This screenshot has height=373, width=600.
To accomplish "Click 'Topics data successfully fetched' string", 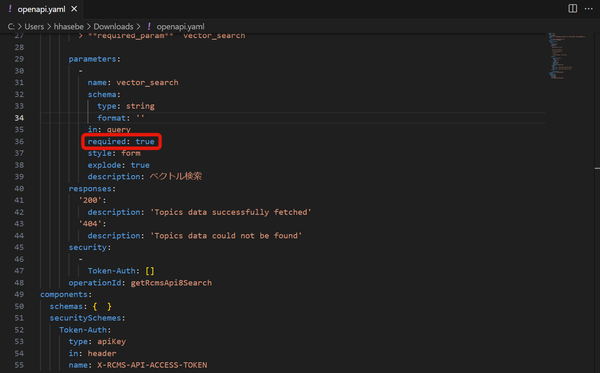I will (x=231, y=212).
